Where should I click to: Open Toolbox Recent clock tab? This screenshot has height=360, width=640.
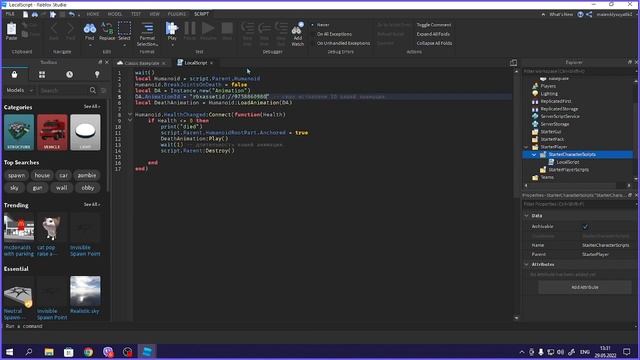[69, 74]
